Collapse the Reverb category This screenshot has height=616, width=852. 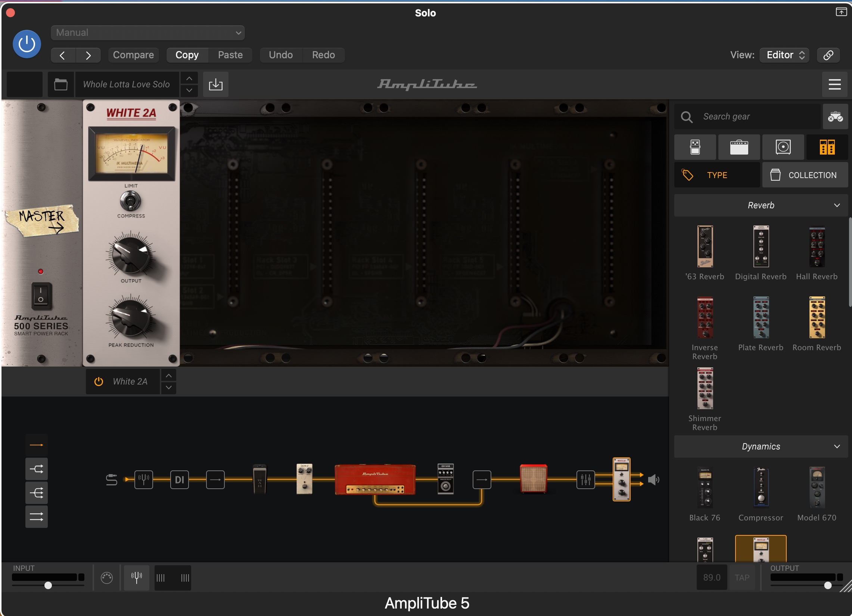coord(761,205)
